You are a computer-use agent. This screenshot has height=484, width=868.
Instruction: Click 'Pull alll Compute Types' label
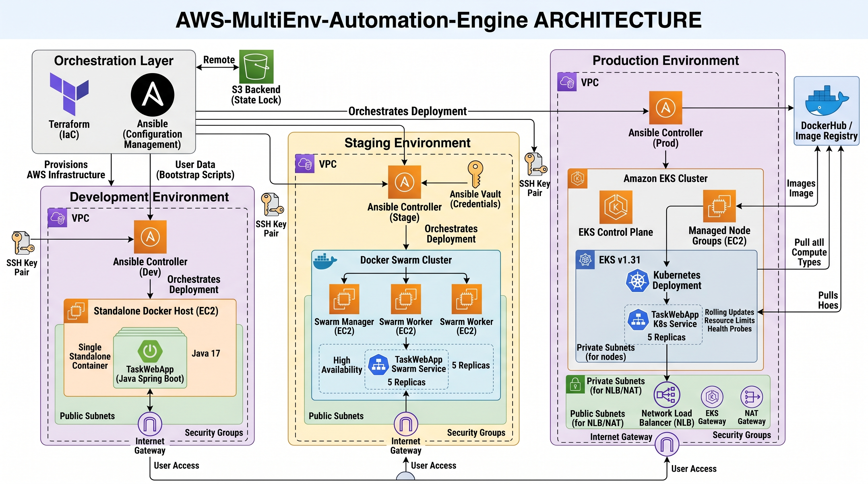(809, 252)
